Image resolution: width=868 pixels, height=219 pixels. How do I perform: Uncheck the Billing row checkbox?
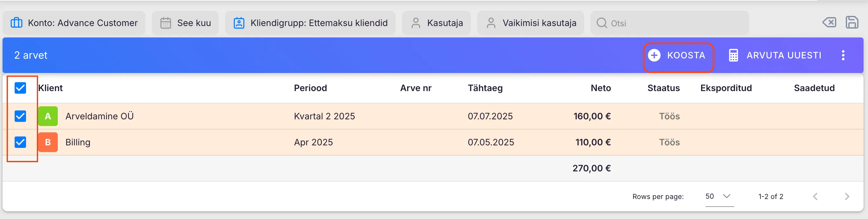click(21, 142)
